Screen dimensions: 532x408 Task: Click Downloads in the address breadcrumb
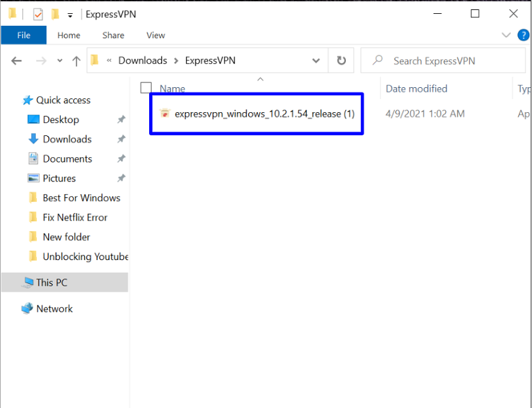coord(143,61)
